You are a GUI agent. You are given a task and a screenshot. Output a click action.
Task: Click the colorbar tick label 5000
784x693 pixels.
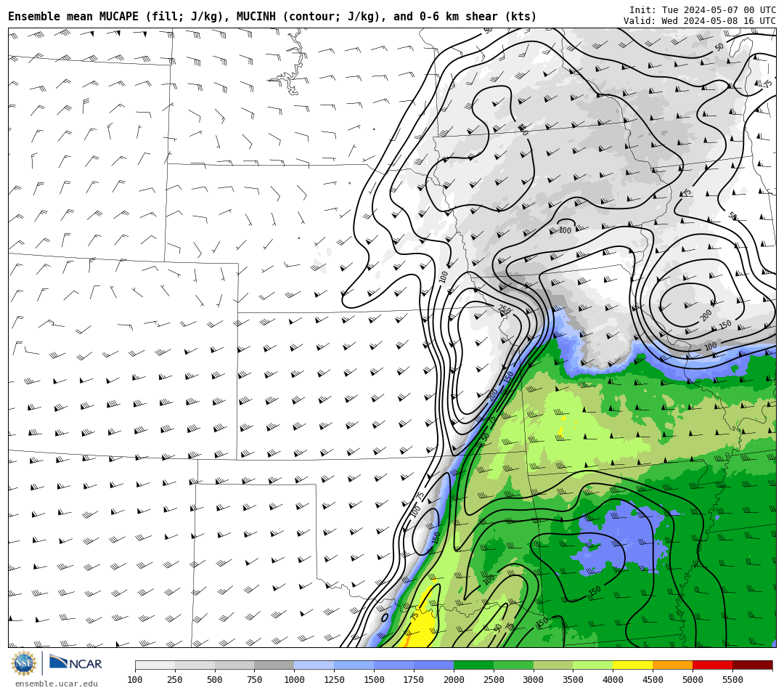point(693,679)
